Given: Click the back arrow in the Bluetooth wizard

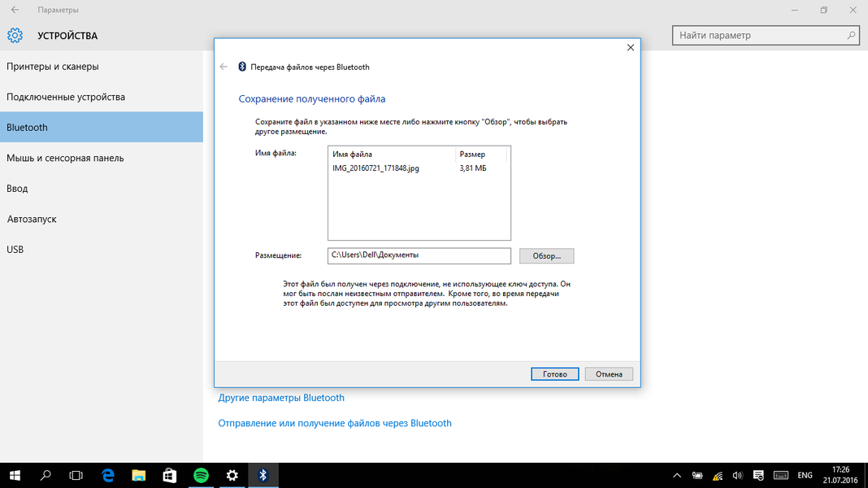Looking at the screenshot, I should coord(224,67).
